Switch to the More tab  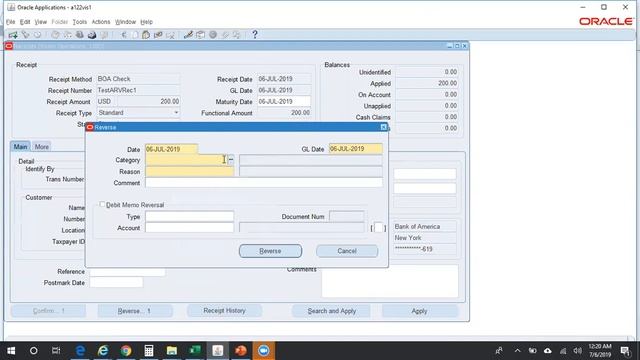(x=42, y=147)
